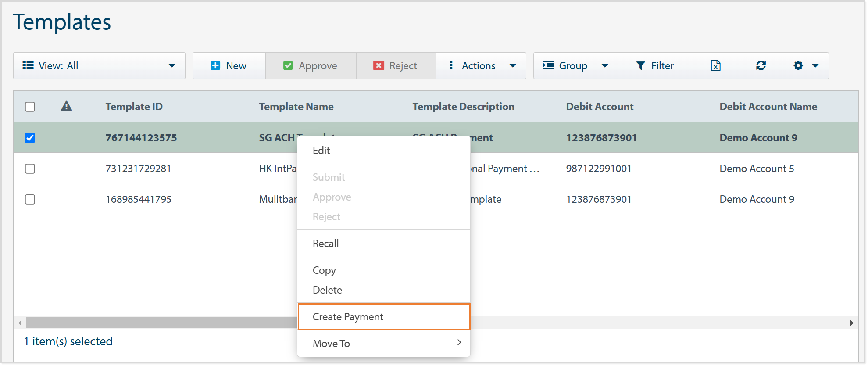Click the warning triangle column header icon
Viewport: 868px width, 366px height.
(x=66, y=106)
